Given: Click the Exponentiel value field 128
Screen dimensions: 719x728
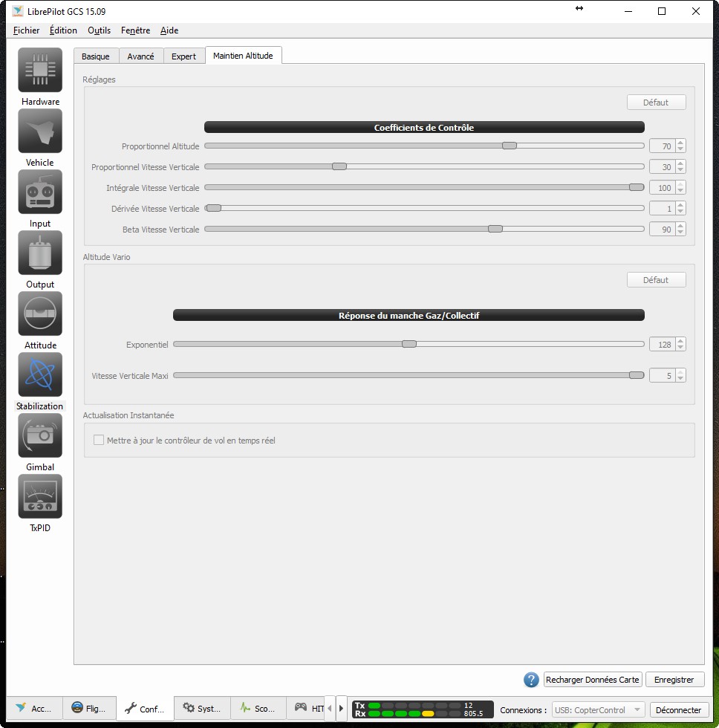Looking at the screenshot, I should (663, 345).
